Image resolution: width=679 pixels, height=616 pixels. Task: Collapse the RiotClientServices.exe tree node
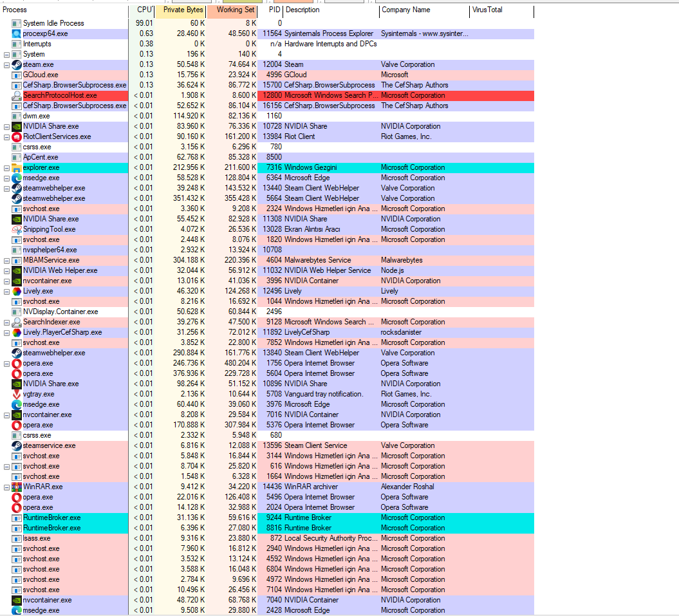(x=6, y=137)
